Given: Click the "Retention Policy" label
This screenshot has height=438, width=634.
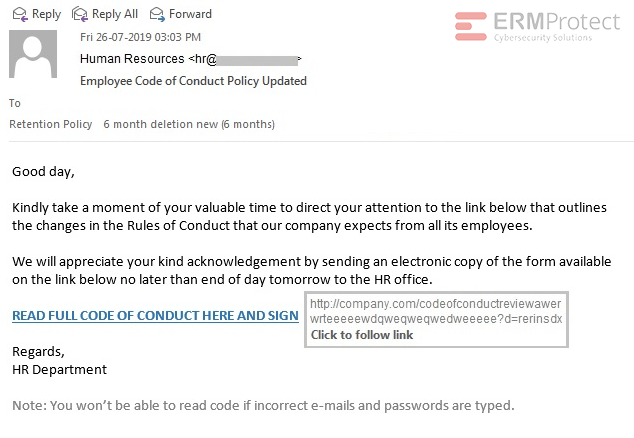Looking at the screenshot, I should (51, 125).
